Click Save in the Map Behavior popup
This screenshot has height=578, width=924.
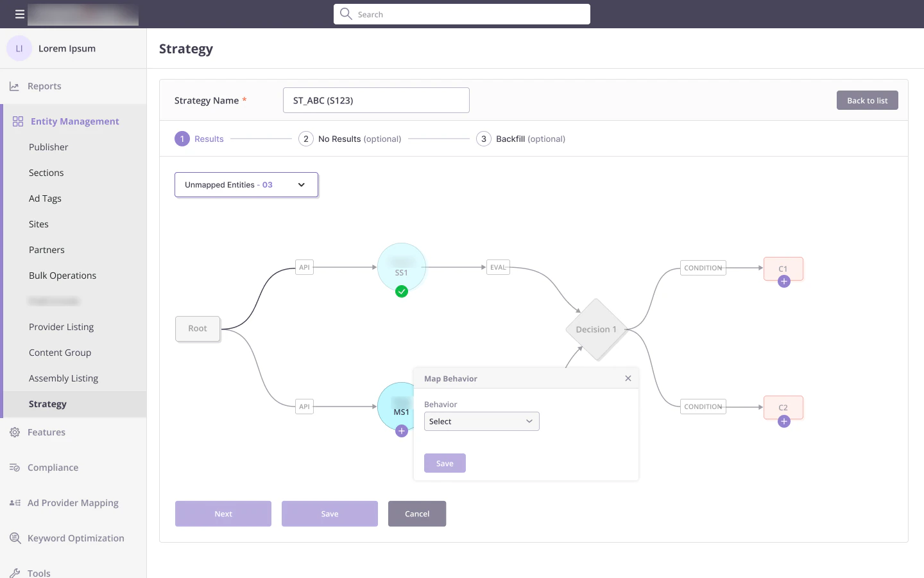(x=445, y=463)
